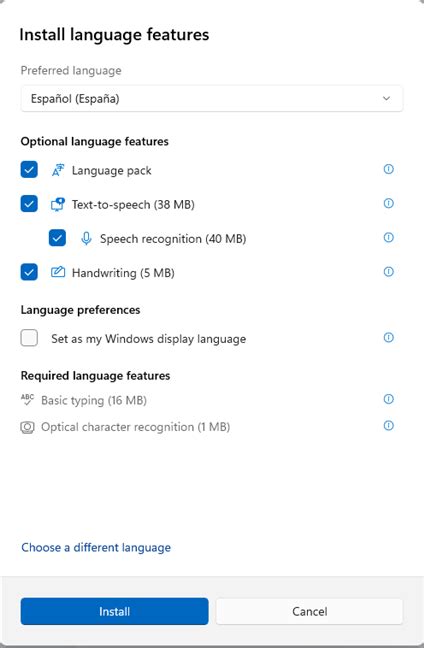Viewport: 424px width, 648px height.
Task: Open the Español (España) language combo box
Action: coord(212,98)
